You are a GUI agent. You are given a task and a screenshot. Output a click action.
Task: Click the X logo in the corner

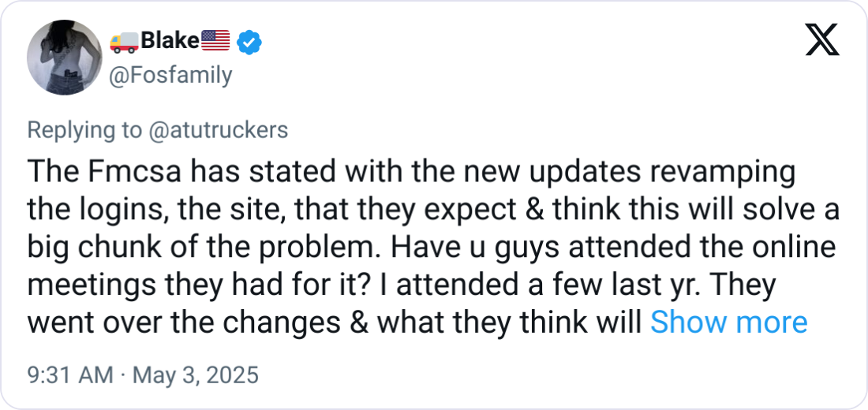(x=821, y=39)
